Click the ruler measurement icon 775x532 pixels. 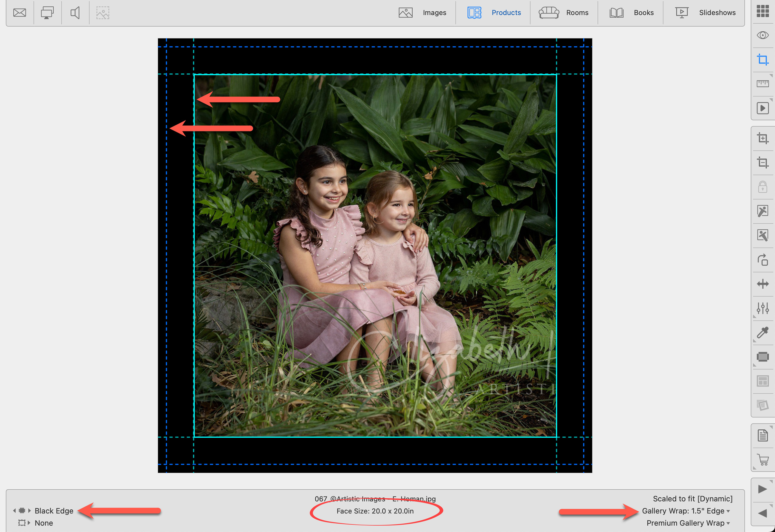(x=763, y=84)
